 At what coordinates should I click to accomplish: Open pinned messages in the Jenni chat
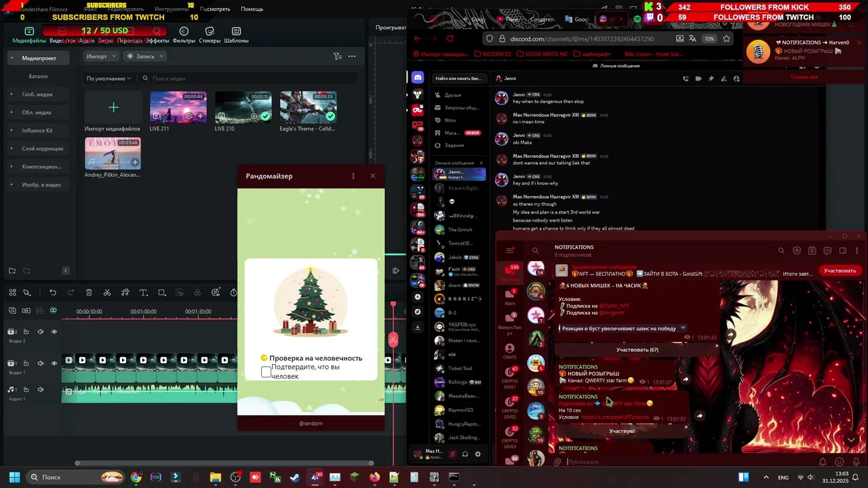pyautogui.click(x=711, y=79)
